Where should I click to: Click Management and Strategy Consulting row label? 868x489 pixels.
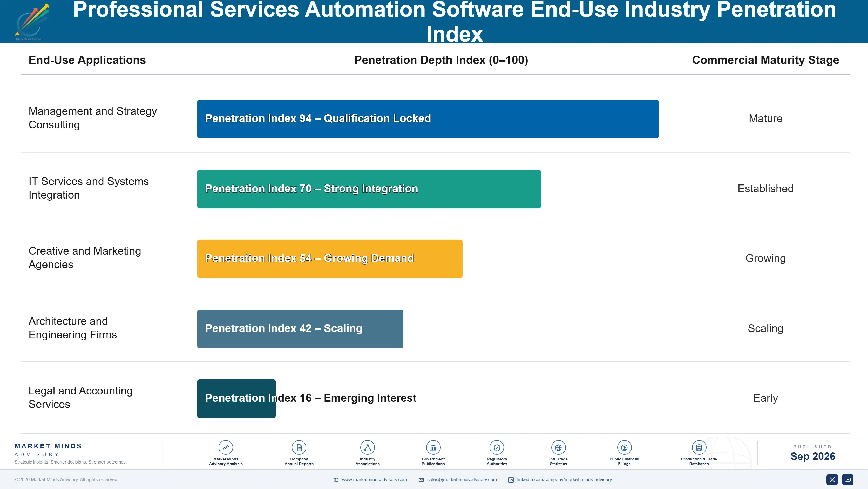[x=93, y=118]
